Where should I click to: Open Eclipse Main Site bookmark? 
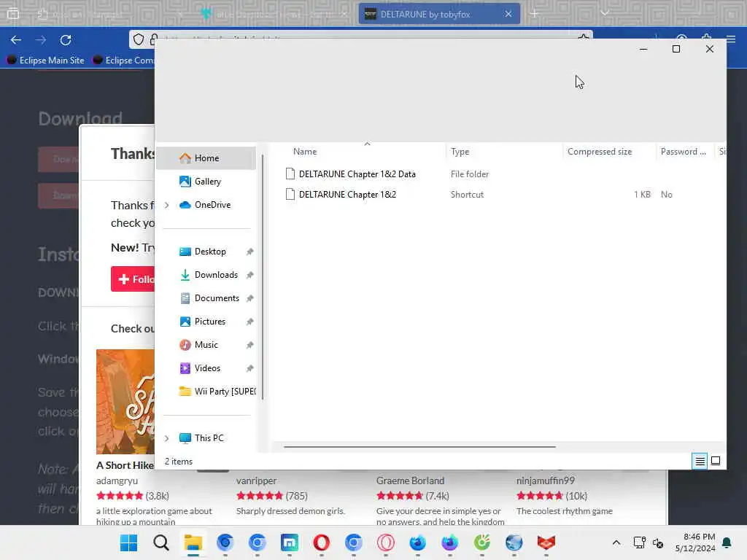[x=46, y=60]
